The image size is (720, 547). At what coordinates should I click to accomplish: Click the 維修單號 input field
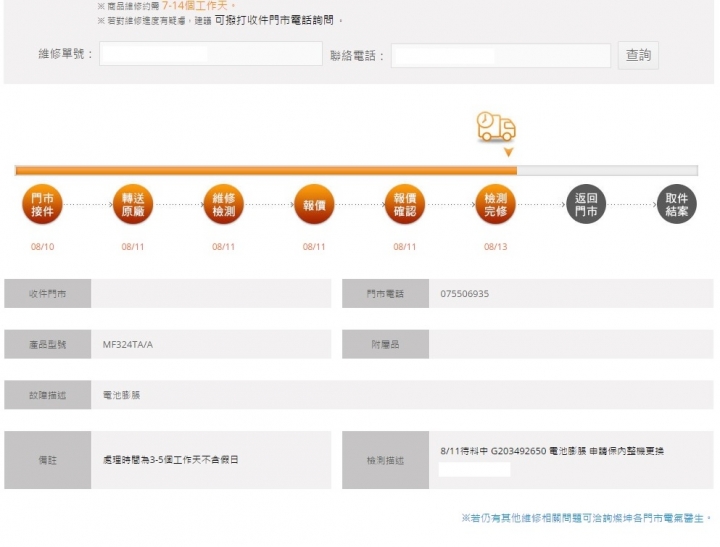(211, 54)
